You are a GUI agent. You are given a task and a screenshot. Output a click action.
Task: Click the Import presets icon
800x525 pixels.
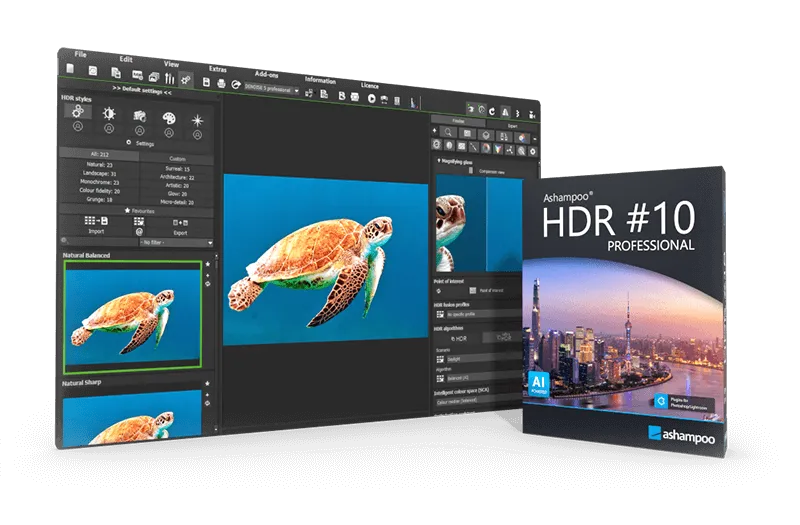[96, 221]
